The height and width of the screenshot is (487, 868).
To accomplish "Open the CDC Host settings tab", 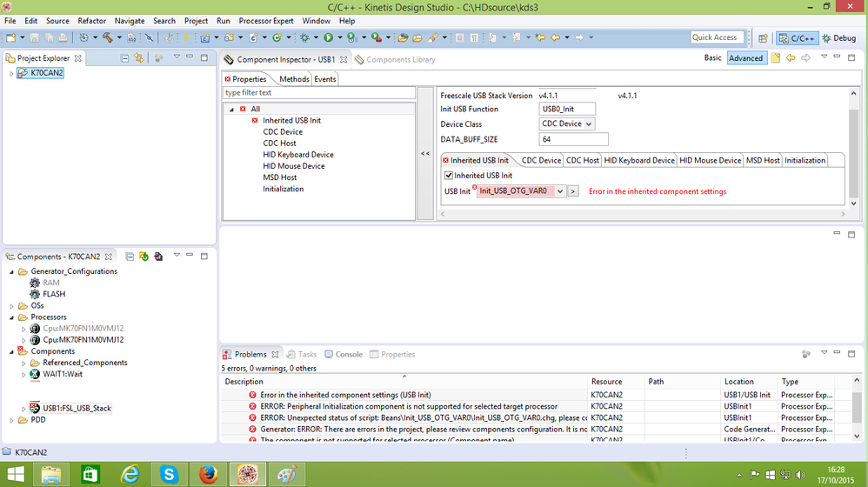I will click(x=583, y=161).
